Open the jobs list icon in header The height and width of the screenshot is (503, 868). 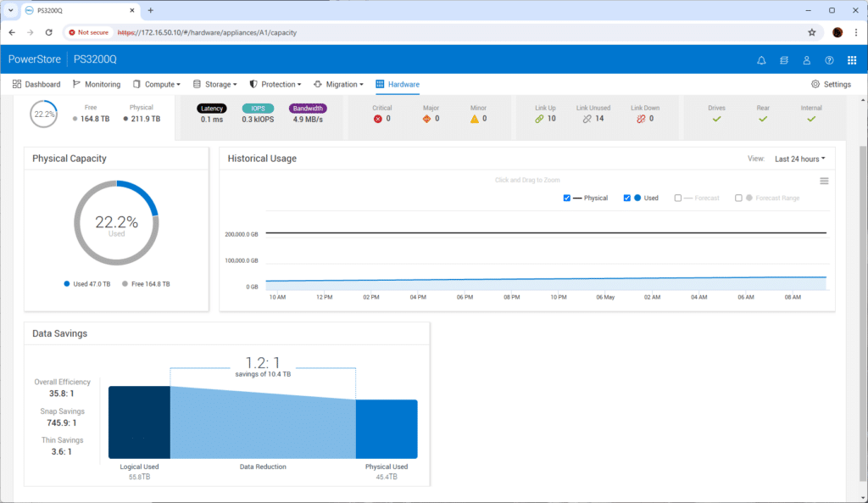784,60
